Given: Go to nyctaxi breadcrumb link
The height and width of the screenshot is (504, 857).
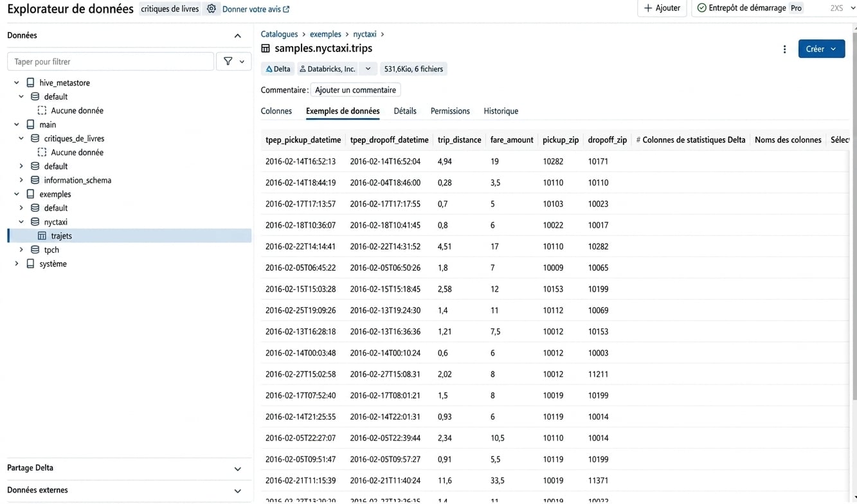Looking at the screenshot, I should pos(365,35).
